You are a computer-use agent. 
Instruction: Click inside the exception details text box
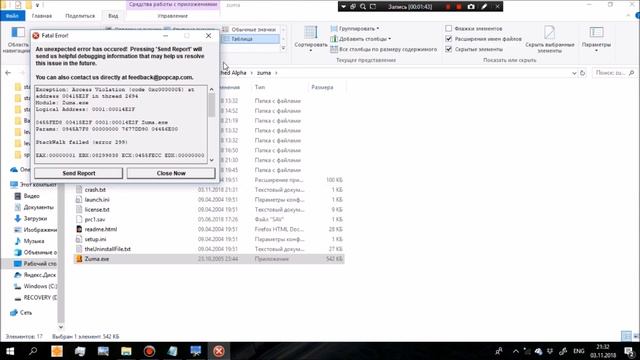coord(121,124)
